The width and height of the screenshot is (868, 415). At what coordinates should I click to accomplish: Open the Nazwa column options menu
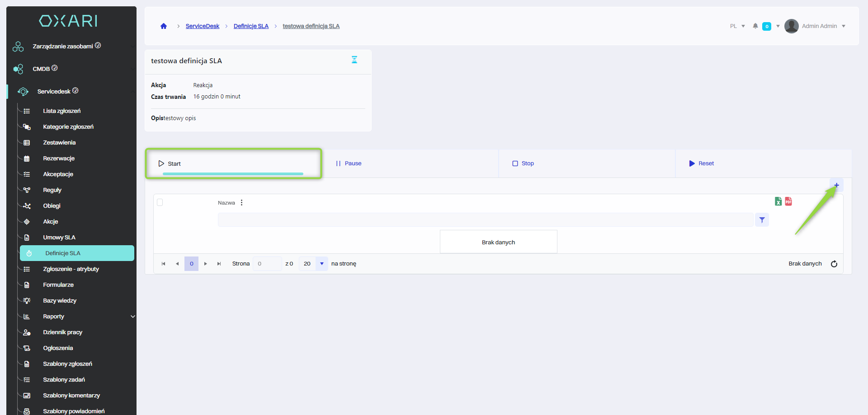pos(242,203)
